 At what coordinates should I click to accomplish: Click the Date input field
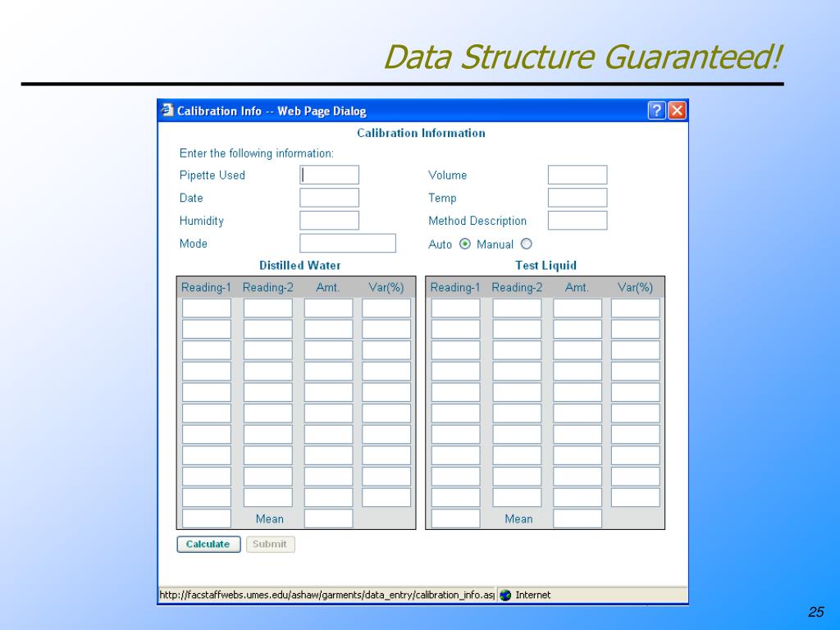pyautogui.click(x=330, y=198)
